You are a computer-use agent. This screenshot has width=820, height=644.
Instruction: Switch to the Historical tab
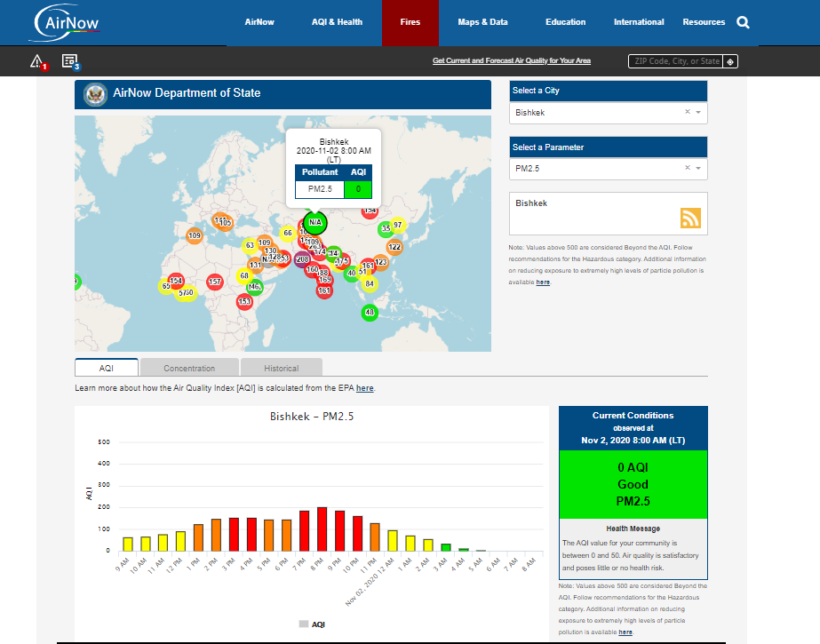(x=281, y=368)
